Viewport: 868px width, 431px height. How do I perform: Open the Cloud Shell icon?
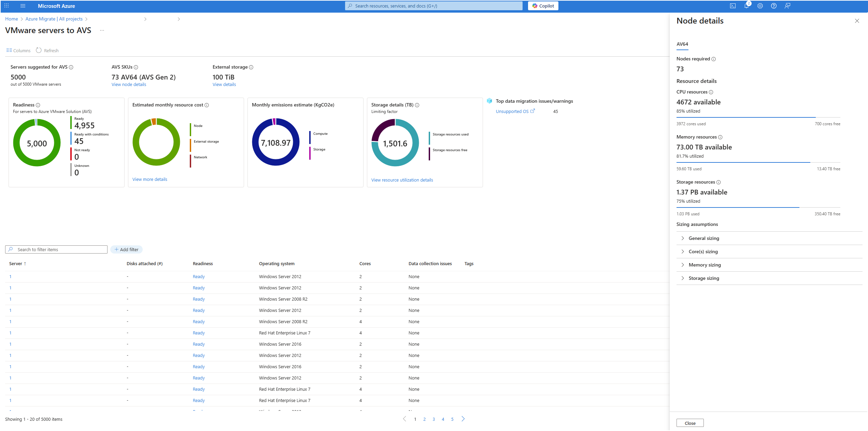732,6
